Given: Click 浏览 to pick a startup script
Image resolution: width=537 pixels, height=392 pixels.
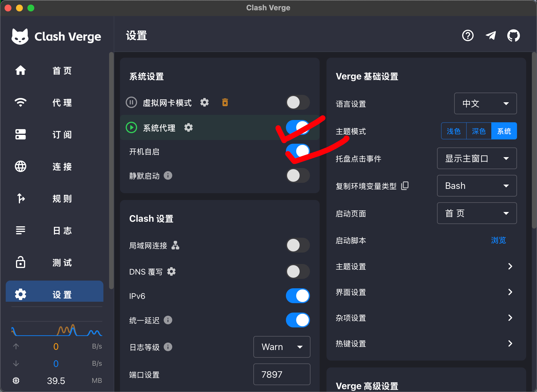Looking at the screenshot, I should point(498,240).
